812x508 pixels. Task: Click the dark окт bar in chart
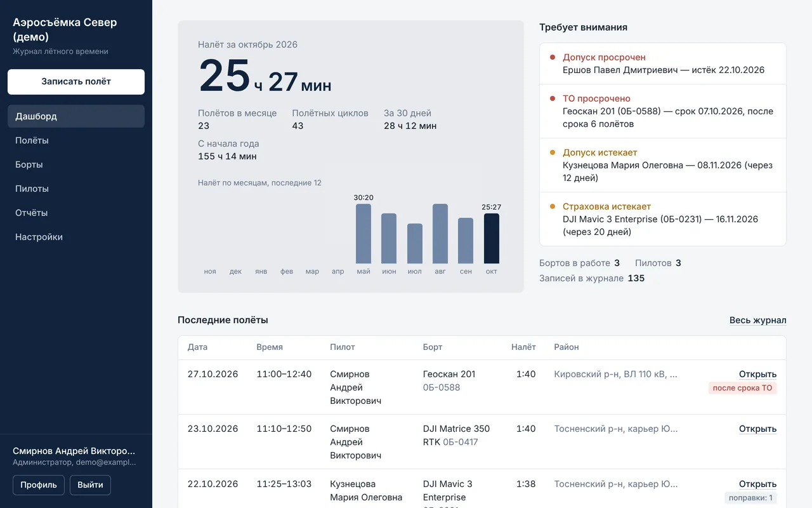point(492,239)
